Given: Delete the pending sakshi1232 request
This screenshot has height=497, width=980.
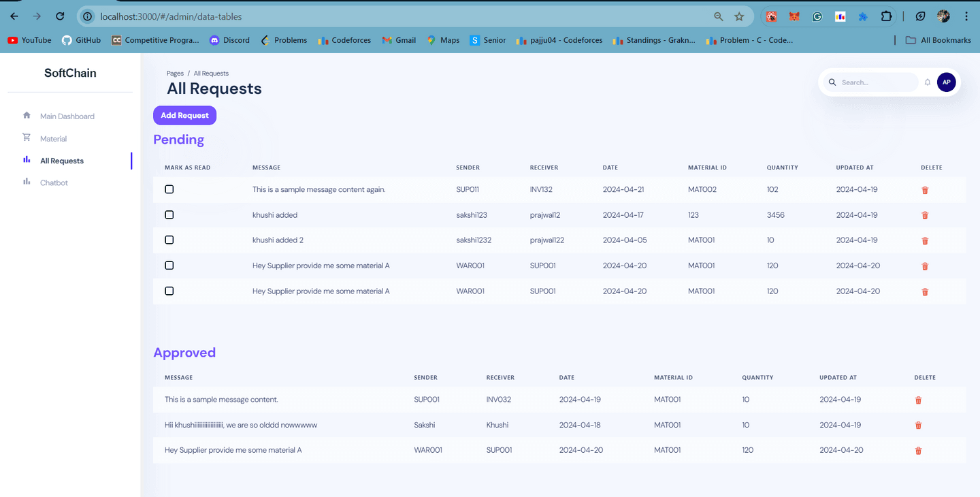Looking at the screenshot, I should click(x=925, y=241).
